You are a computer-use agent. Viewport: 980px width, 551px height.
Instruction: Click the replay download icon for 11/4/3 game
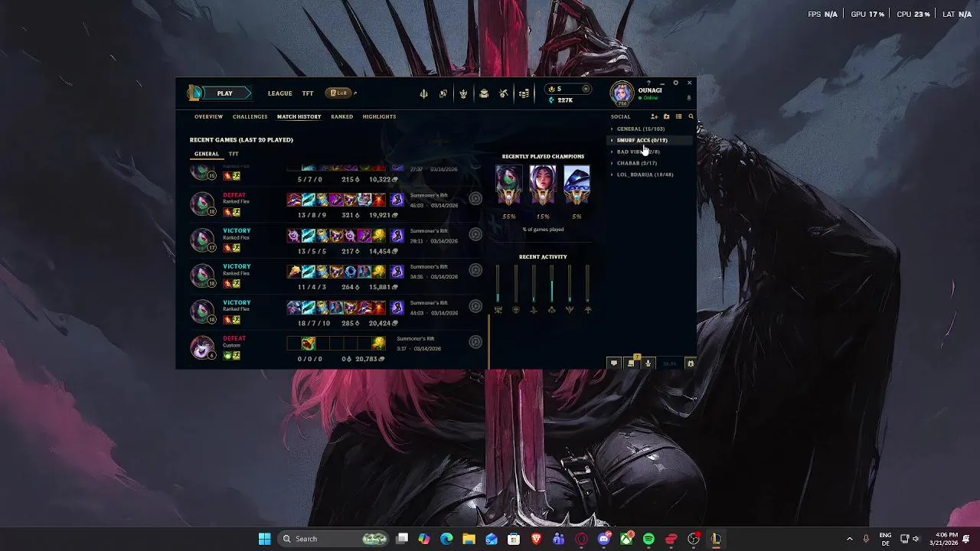pyautogui.click(x=475, y=270)
